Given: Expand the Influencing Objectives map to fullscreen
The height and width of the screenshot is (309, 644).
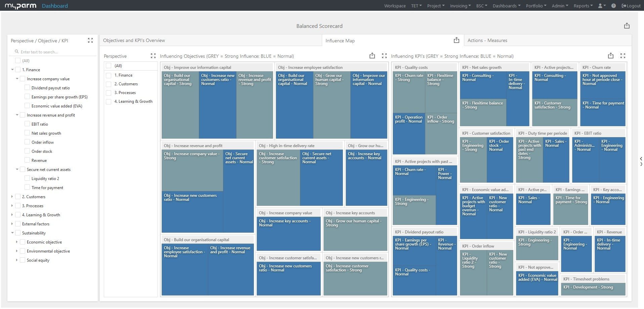Looking at the screenshot, I should click(384, 56).
